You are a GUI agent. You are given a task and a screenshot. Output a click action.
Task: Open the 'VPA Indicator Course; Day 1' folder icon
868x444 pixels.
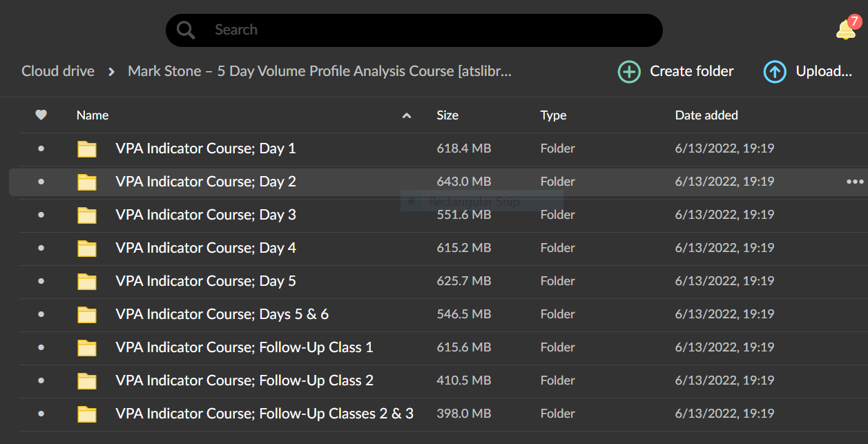86,148
